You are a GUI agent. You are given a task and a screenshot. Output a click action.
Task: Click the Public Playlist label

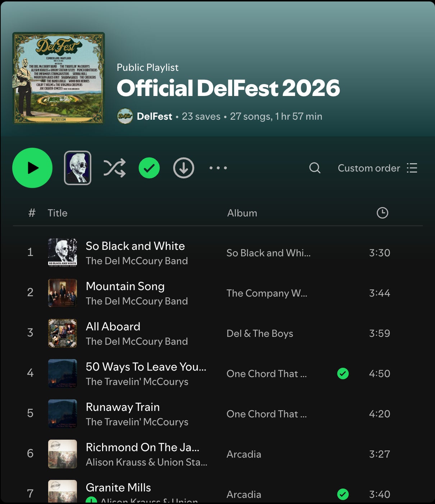point(147,68)
